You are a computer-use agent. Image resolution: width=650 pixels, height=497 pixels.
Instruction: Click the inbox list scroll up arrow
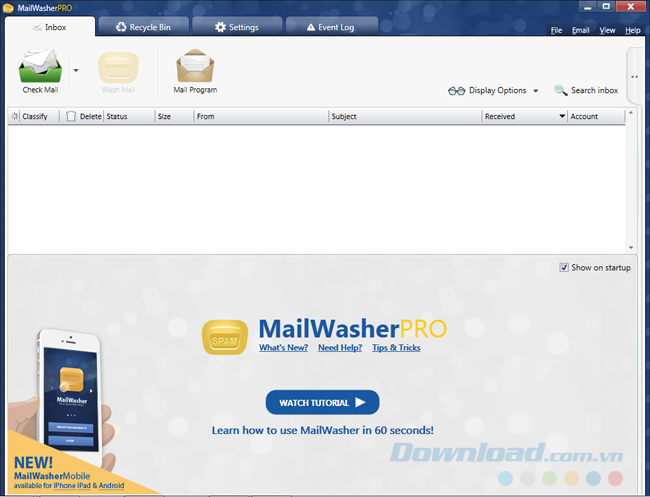pos(631,113)
